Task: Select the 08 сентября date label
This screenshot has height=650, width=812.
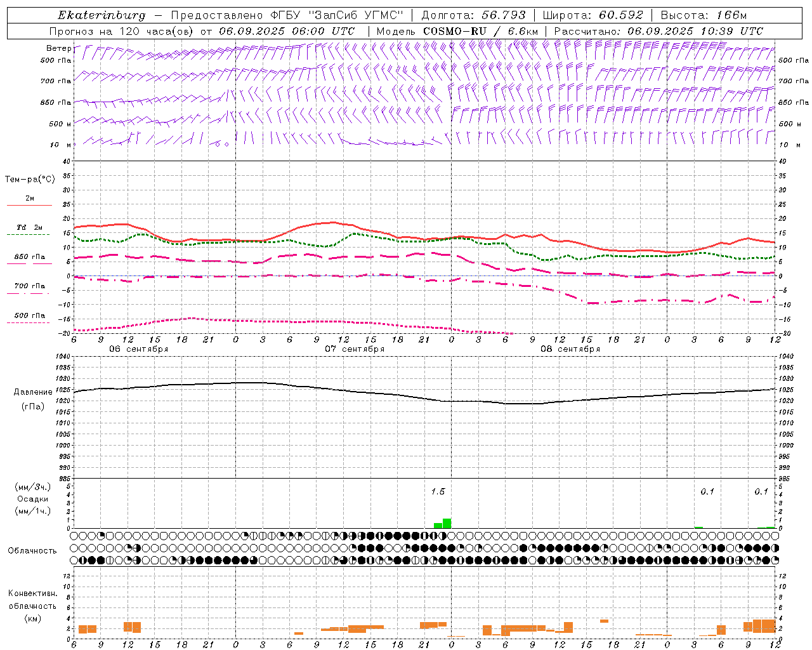Action: click(570, 348)
